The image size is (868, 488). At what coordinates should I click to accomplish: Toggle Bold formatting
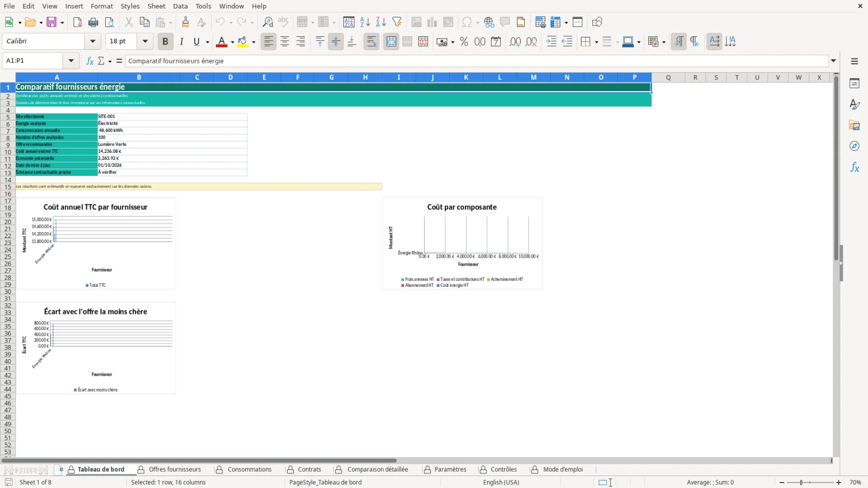pyautogui.click(x=165, y=42)
